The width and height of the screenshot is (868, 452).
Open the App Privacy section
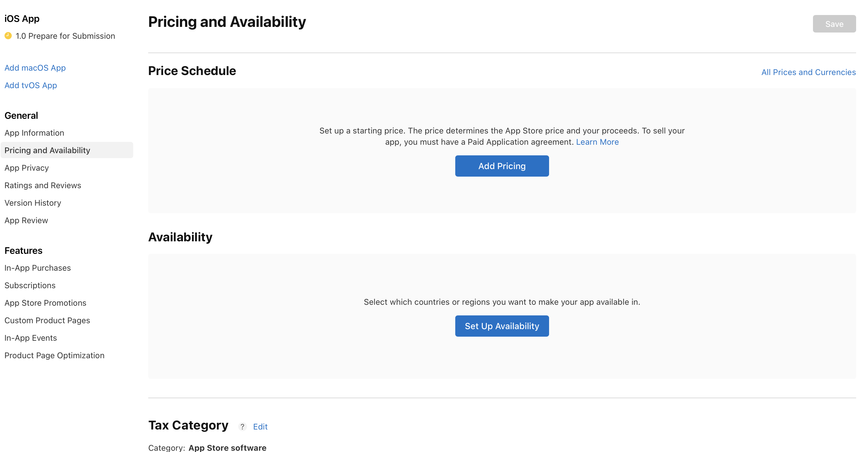coord(27,168)
